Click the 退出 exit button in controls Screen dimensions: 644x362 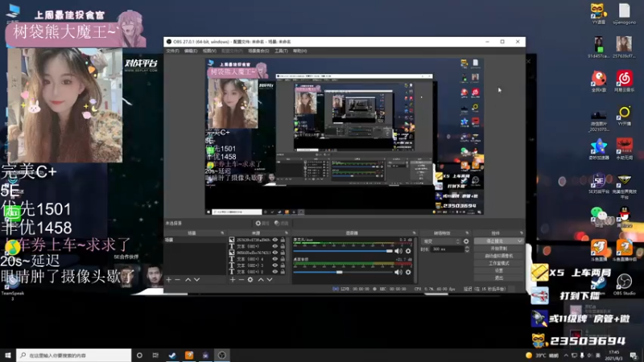click(498, 278)
